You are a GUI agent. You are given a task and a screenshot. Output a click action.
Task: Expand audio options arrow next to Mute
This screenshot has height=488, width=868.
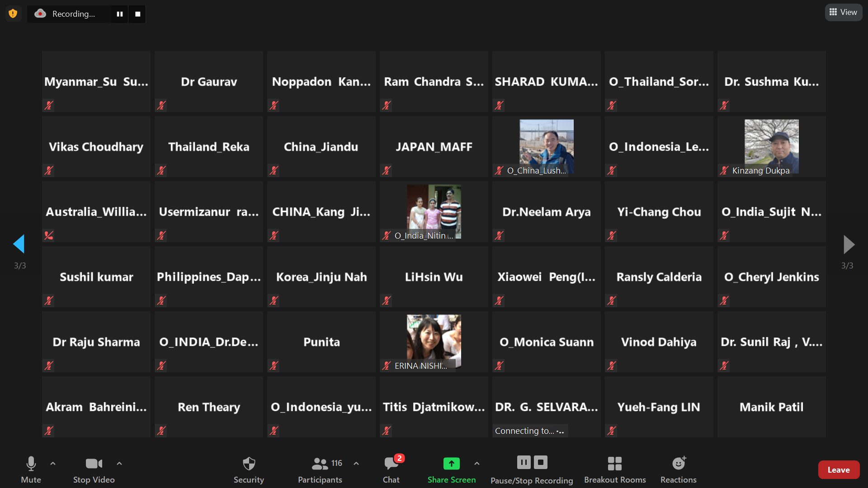pos(53,463)
